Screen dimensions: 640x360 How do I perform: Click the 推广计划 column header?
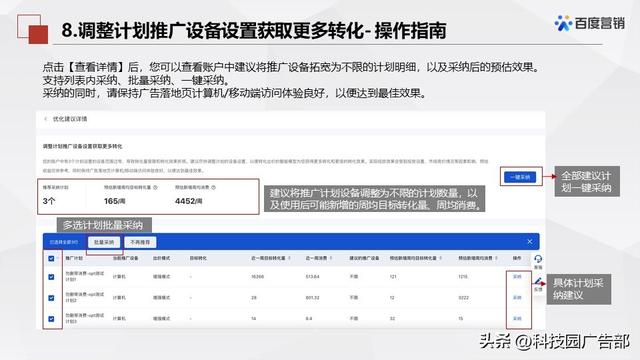pyautogui.click(x=74, y=258)
